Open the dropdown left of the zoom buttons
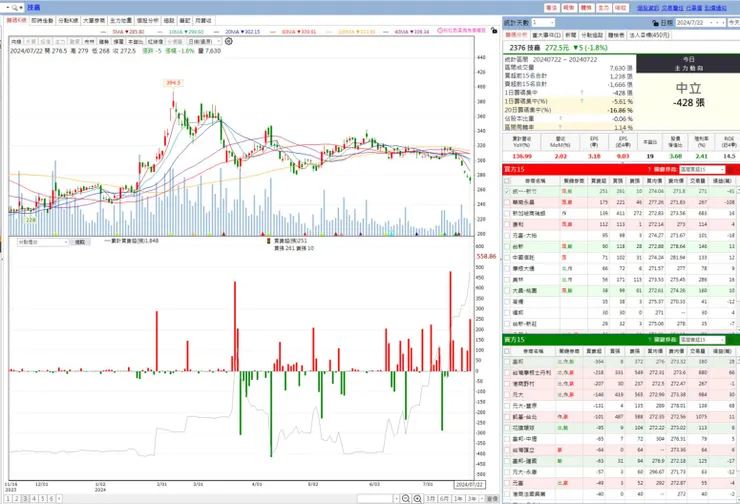Viewport: 740px width, 504px height. (x=378, y=498)
